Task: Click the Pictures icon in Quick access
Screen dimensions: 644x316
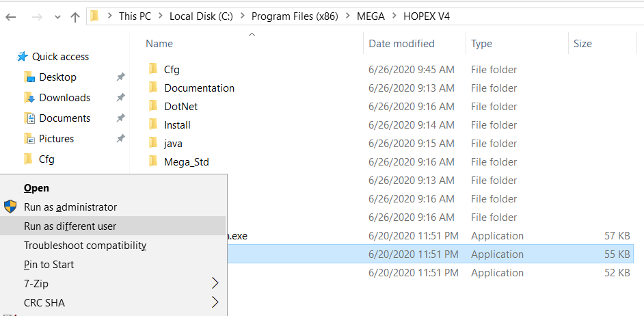Action: click(29, 139)
